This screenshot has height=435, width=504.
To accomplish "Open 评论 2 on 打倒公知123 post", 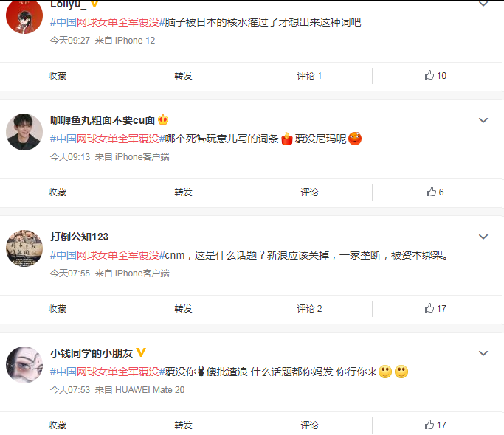I will coord(309,309).
